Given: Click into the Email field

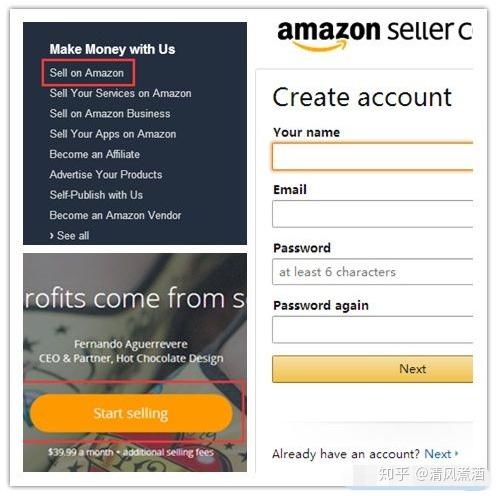Looking at the screenshot, I should pyautogui.click(x=373, y=214).
